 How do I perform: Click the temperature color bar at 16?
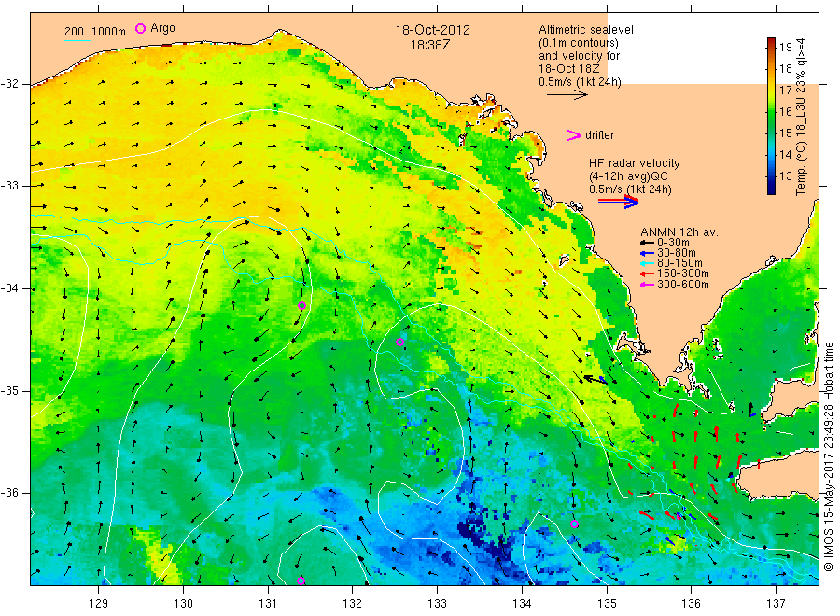[772, 111]
